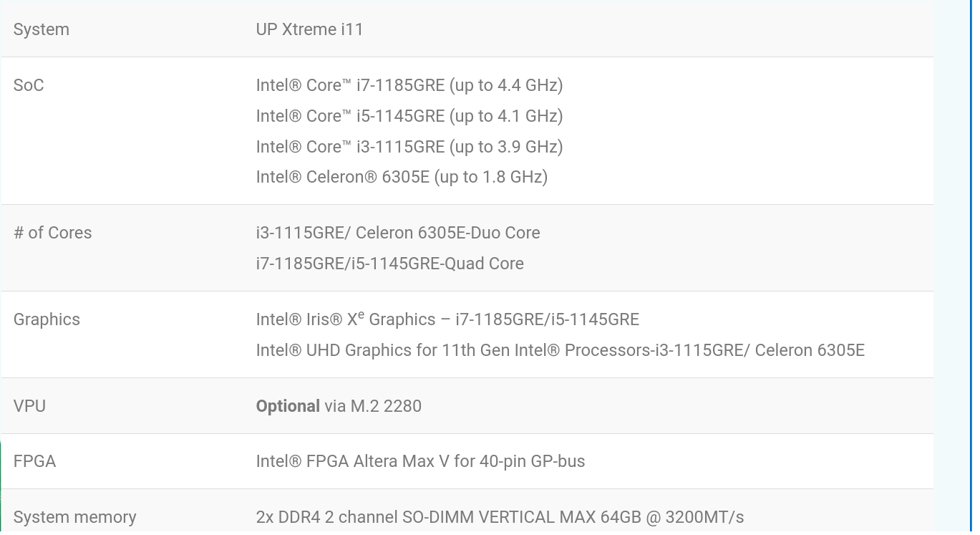Click the bold Optional text

click(288, 406)
